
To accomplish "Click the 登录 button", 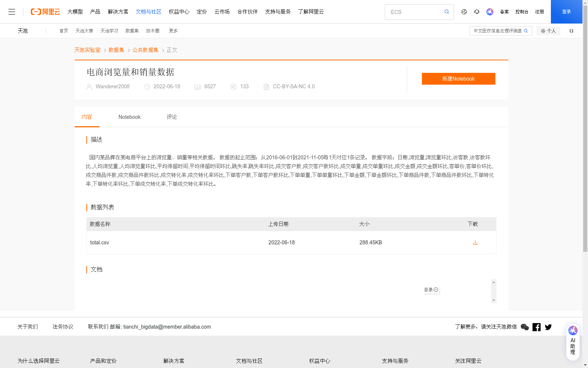I will point(566,12).
